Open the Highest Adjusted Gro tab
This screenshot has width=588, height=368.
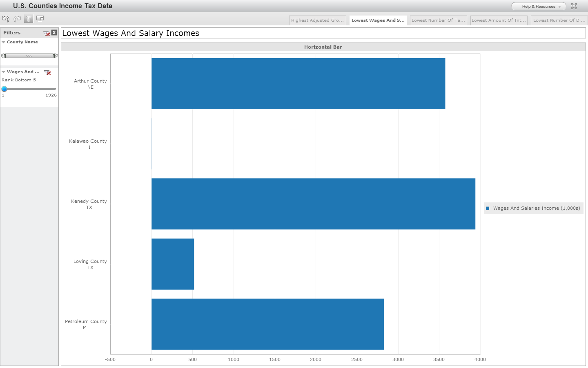click(317, 20)
